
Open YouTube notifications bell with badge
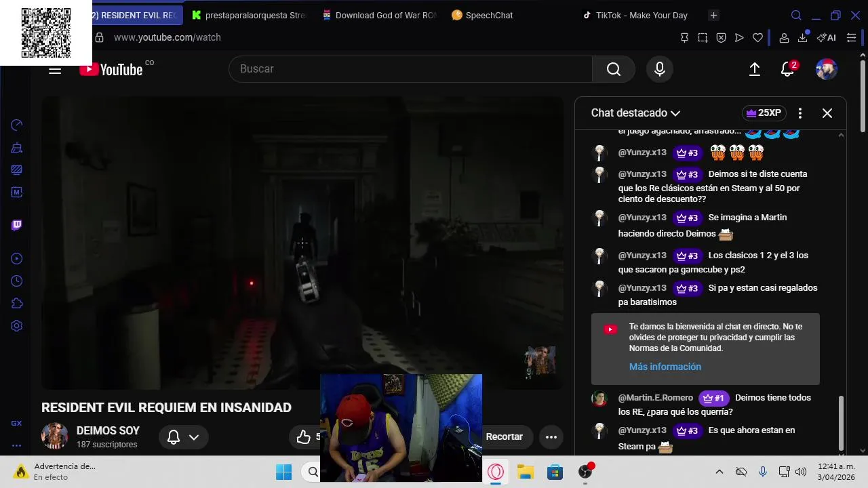788,69
